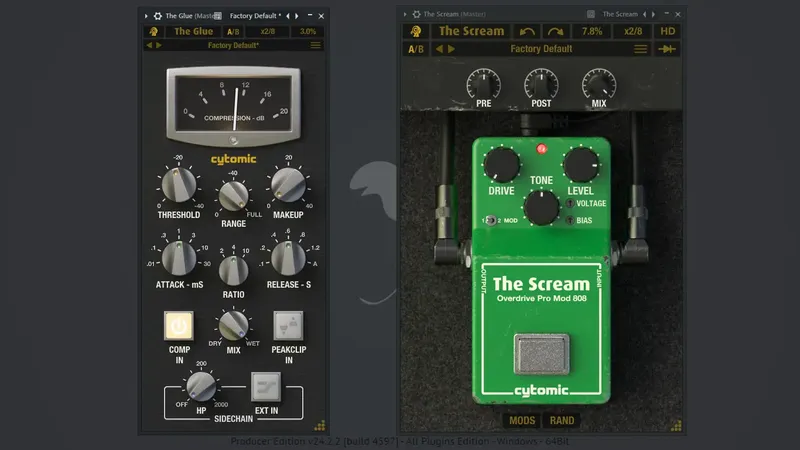Open The Glue name menu
The width and height of the screenshot is (800, 450).
pyautogui.click(x=193, y=31)
